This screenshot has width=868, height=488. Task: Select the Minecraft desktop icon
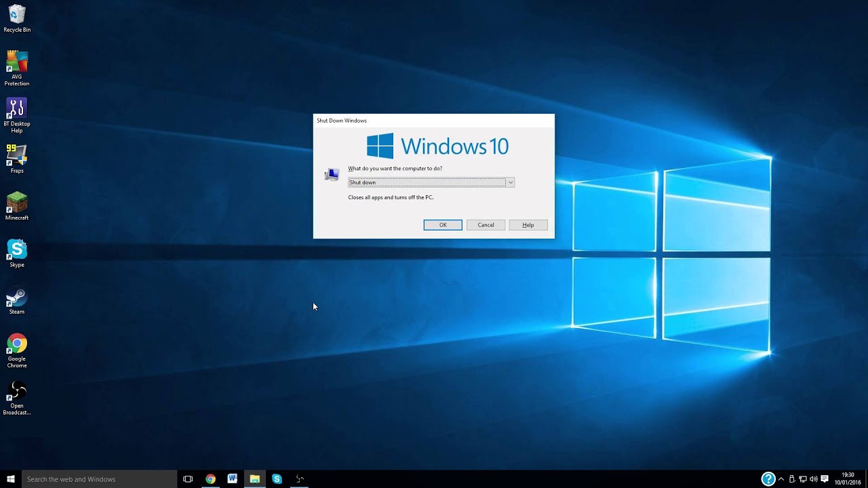[17, 206]
